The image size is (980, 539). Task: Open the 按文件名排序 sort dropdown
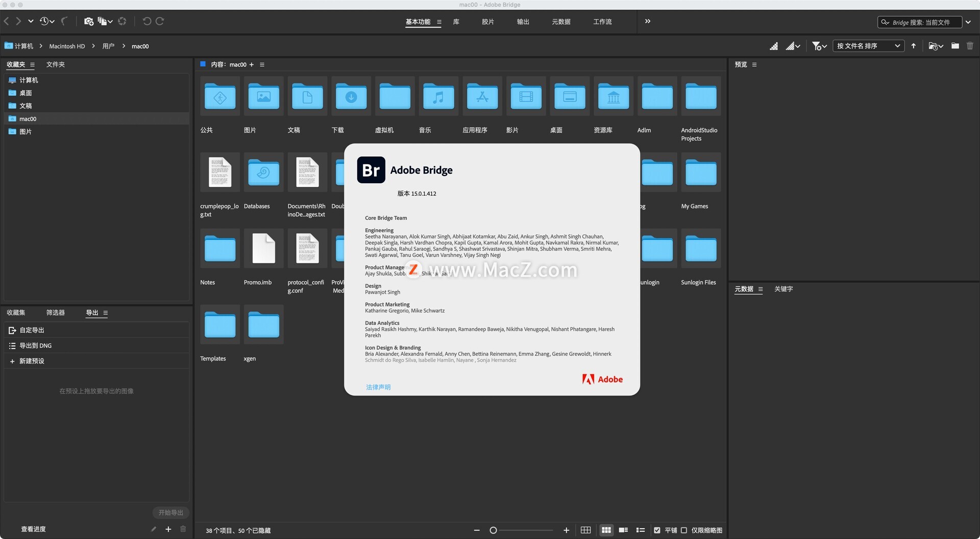868,46
